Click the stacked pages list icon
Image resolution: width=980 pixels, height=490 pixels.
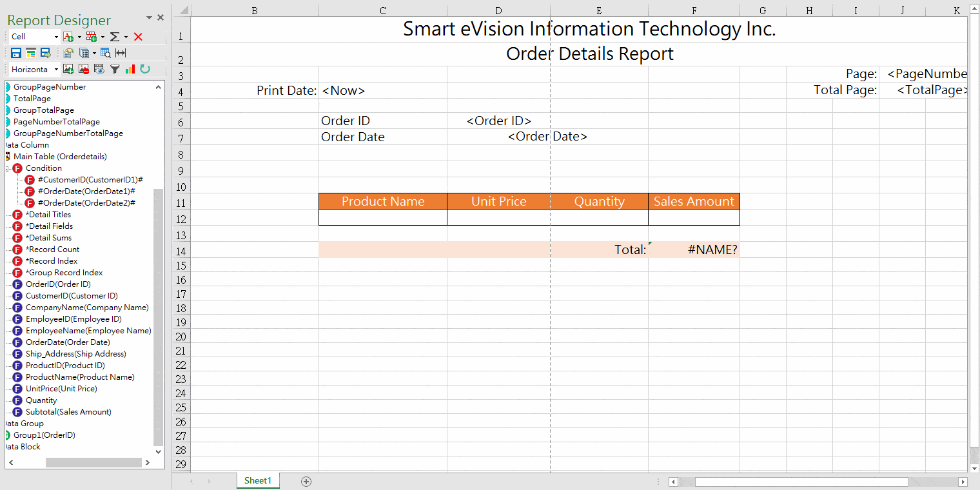pos(84,53)
